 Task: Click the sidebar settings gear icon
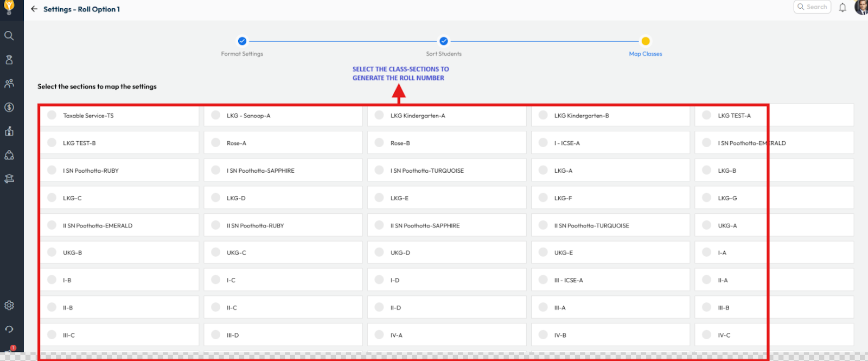(9, 306)
